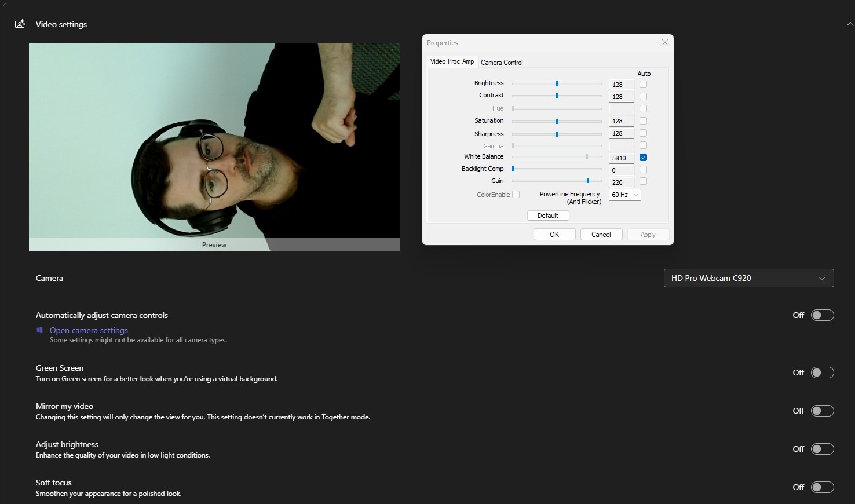Click the Contrast slider handle
This screenshot has height=504, width=855.
coord(557,96)
